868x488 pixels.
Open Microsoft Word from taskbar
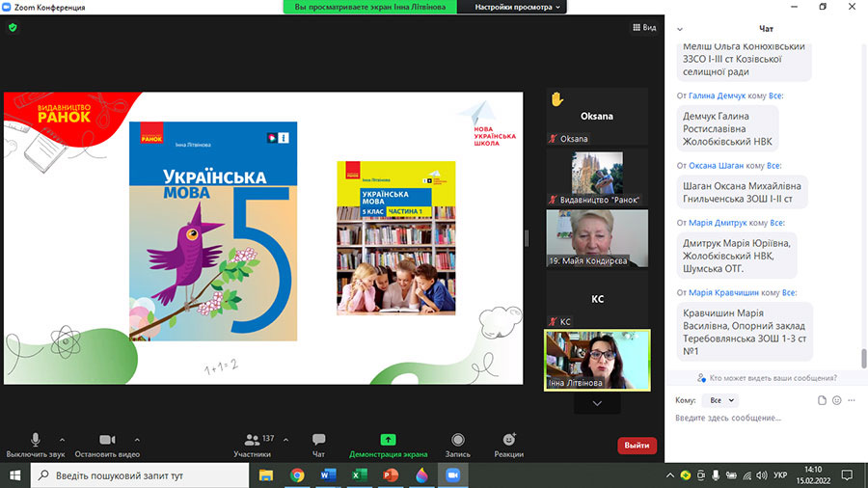(328, 475)
